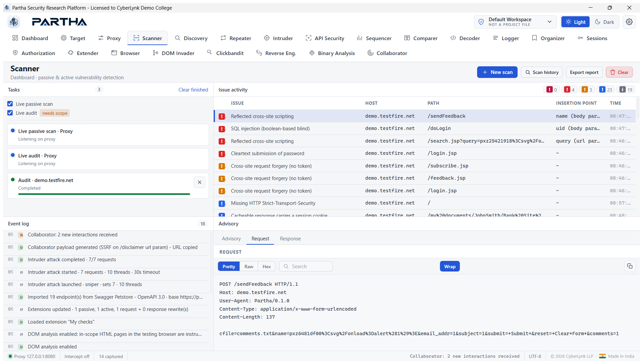Click severity icon of SQL injection issue
The width and height of the screenshot is (643, 364).
(222, 129)
